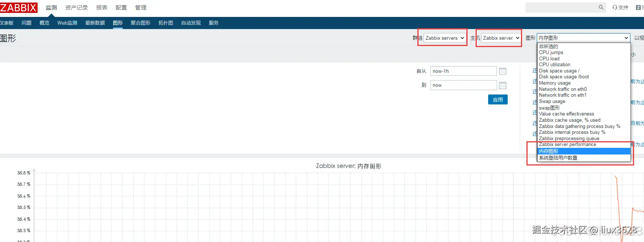Open the Zabbix server host dropdown
Image resolution: width=644 pixels, height=242 pixels.
click(x=501, y=38)
